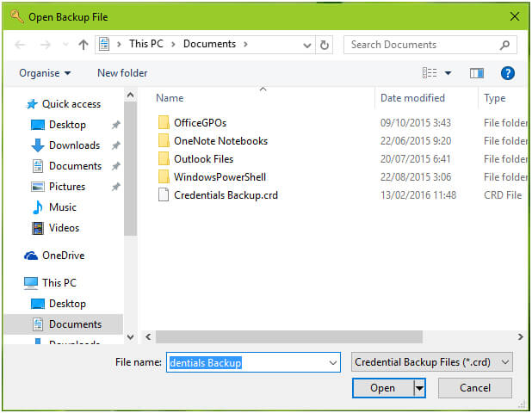Click the pin icon beside Downloads
Image resolution: width=532 pixels, height=413 pixels.
click(x=116, y=145)
